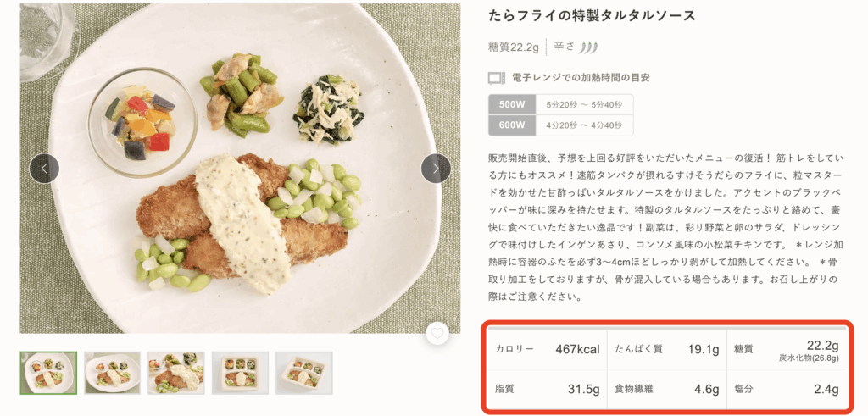
Task: Click the 塩分 2.4g cell
Action: (x=786, y=390)
